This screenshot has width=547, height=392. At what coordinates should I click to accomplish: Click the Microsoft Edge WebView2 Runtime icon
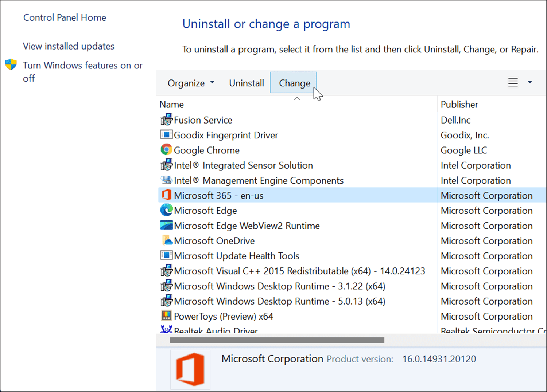coord(166,225)
